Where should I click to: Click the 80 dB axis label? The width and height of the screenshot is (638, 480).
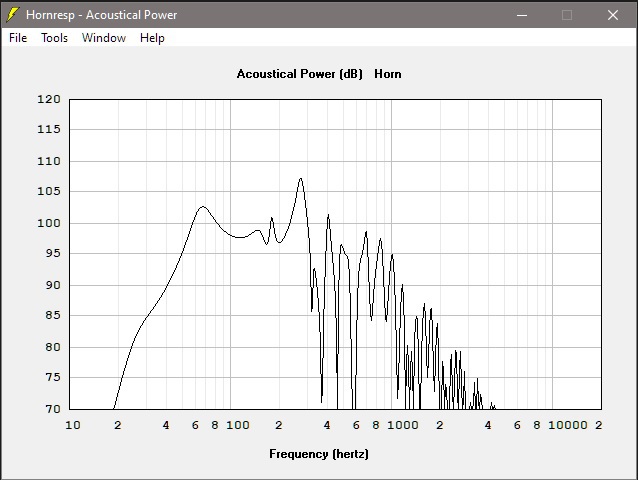(52, 347)
